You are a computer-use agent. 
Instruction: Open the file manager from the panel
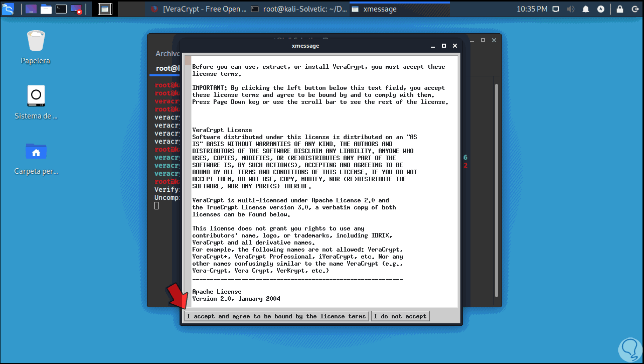[x=46, y=9]
